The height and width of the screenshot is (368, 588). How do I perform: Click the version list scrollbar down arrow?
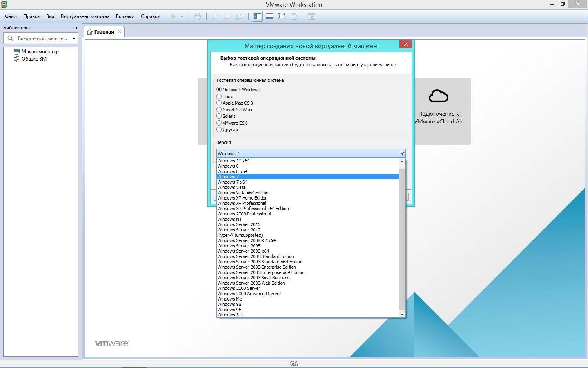402,314
